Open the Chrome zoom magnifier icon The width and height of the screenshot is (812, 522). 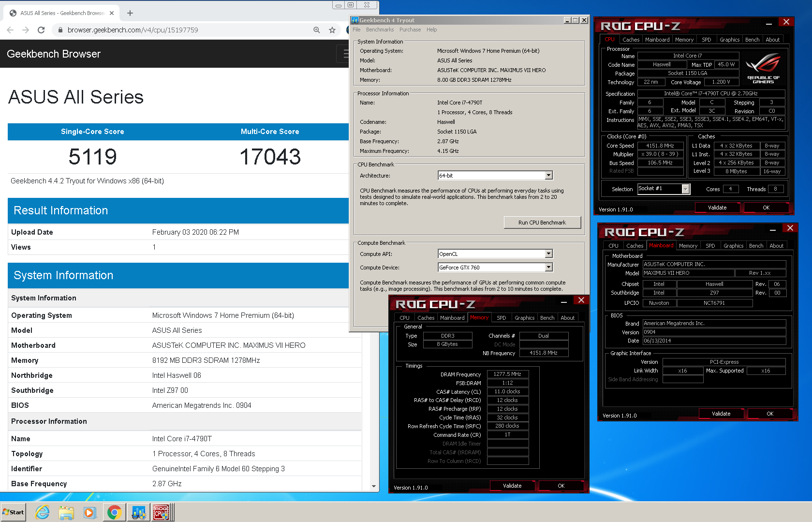pos(317,30)
